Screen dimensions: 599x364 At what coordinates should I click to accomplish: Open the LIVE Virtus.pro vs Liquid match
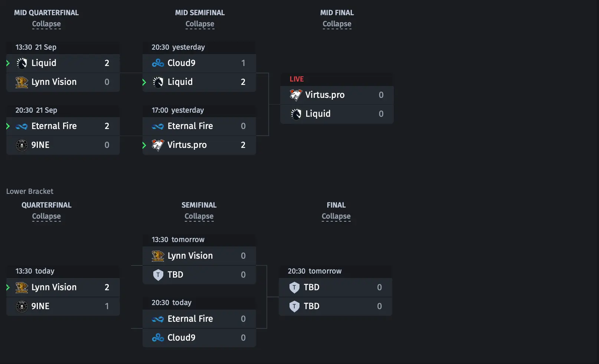(337, 99)
